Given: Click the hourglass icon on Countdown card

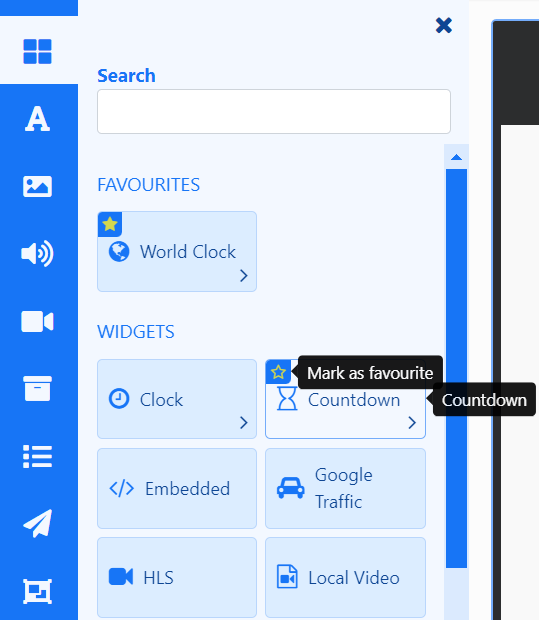Looking at the screenshot, I should [x=287, y=399].
